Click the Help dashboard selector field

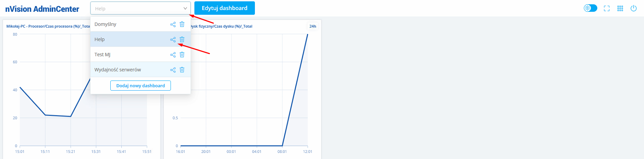136,8
